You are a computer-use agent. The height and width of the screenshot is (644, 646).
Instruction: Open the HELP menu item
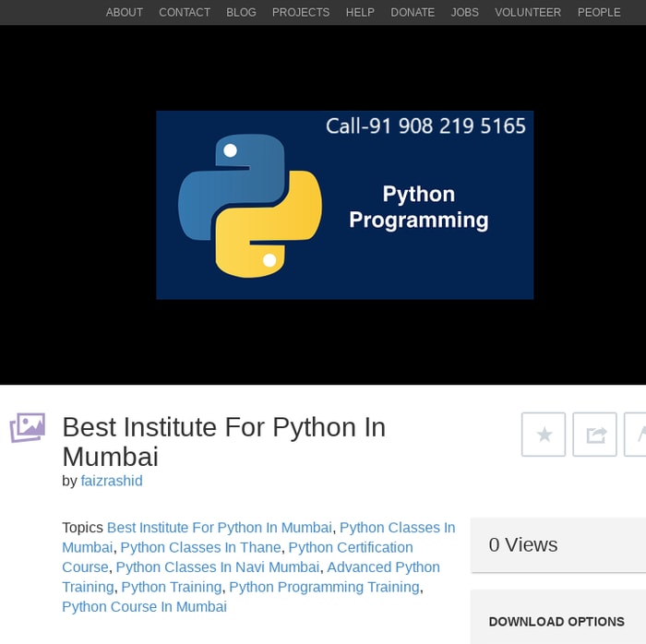click(360, 12)
